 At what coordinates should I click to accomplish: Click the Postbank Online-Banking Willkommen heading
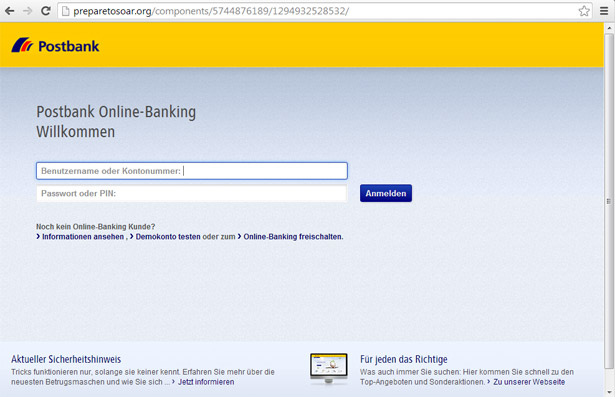tap(116, 122)
